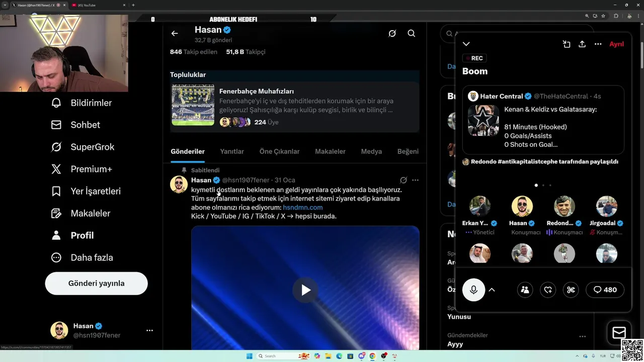Switch to Öne Çıkanlar tab
The width and height of the screenshot is (644, 362).
tap(279, 151)
